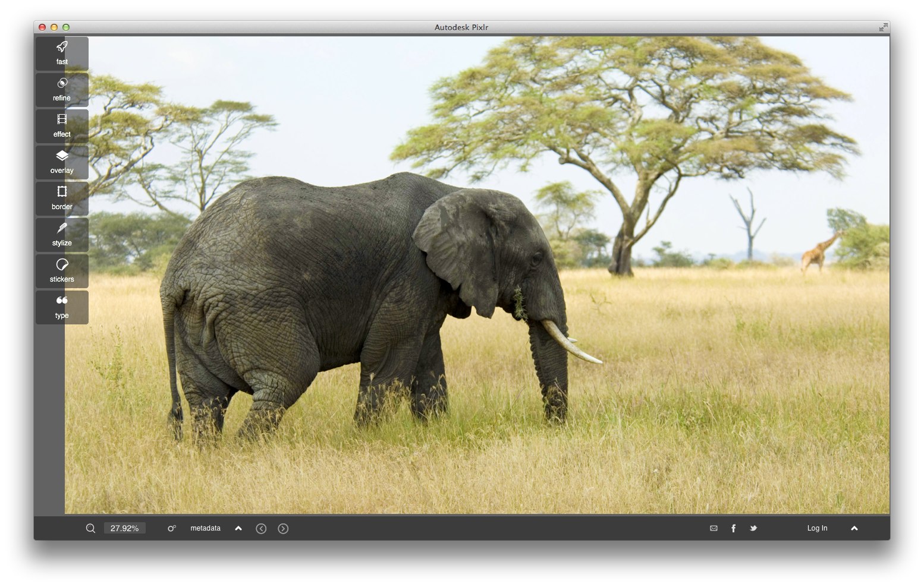Screen dimensions: 924x587
Task: Open the stickers panel
Action: [62, 271]
